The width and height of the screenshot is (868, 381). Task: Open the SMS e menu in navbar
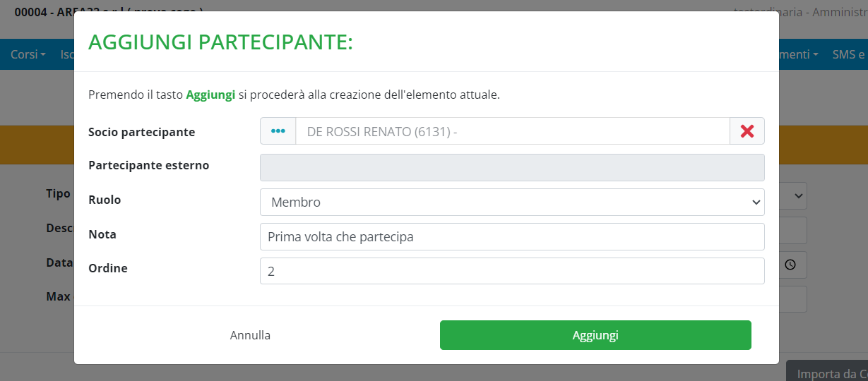pos(848,54)
